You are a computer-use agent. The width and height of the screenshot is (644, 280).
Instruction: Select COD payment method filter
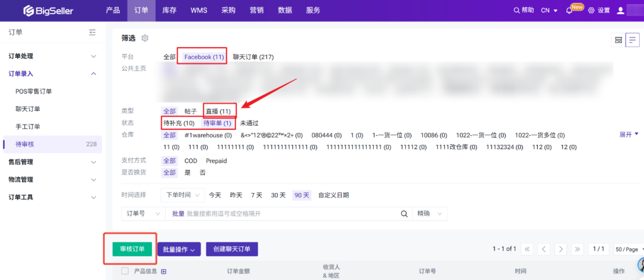click(191, 161)
